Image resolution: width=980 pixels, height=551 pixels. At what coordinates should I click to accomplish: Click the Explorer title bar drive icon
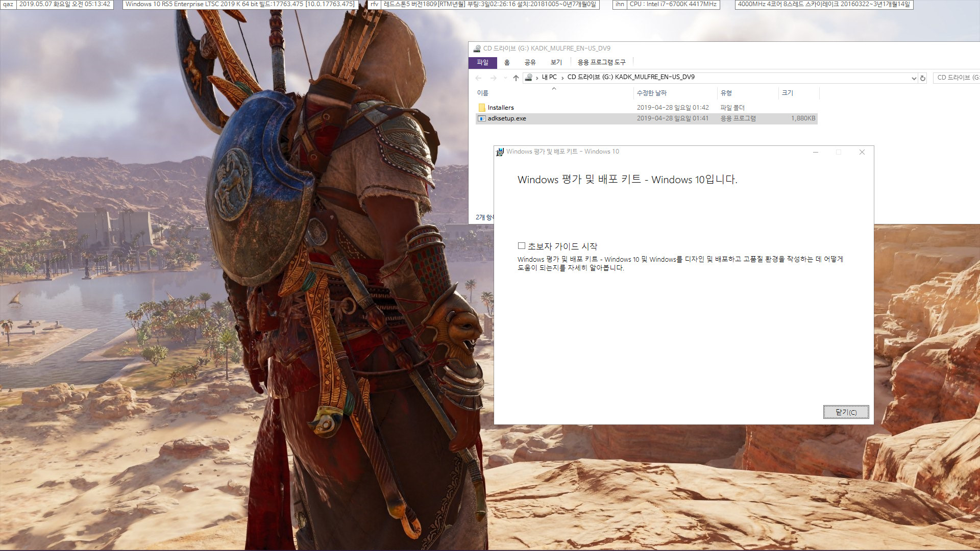click(477, 48)
